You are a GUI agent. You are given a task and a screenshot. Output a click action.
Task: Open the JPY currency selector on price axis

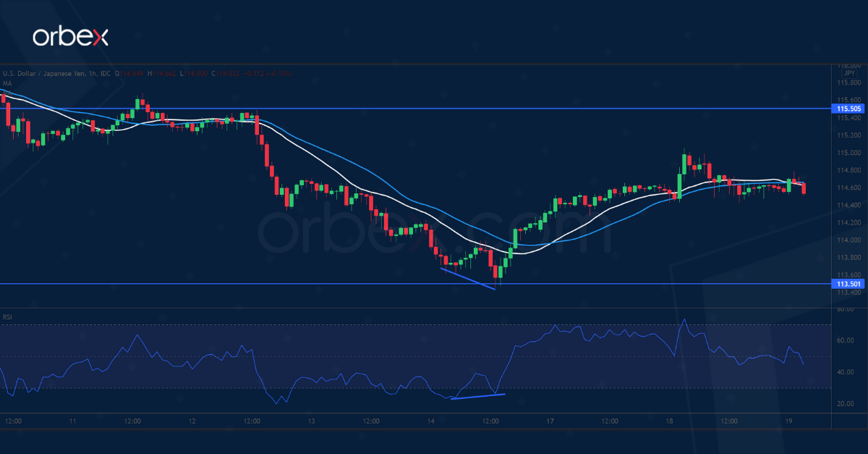848,73
